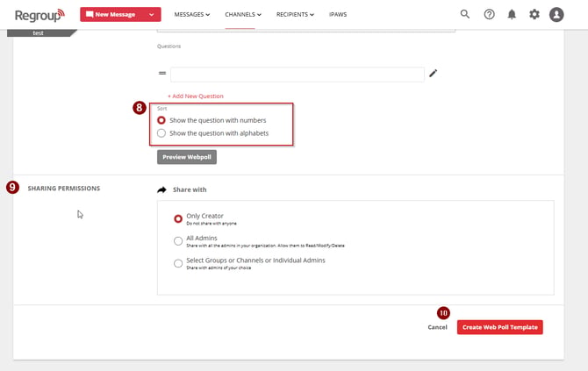Screen dimensions: 588x371
Task: Click the test tag label
Action: point(38,33)
